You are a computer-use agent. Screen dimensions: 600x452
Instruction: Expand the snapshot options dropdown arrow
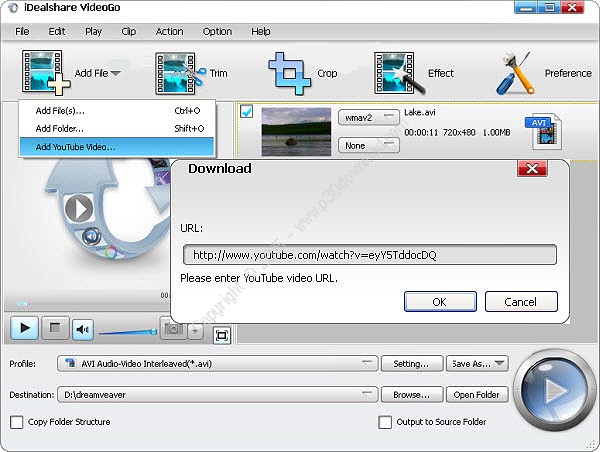pyautogui.click(x=195, y=331)
